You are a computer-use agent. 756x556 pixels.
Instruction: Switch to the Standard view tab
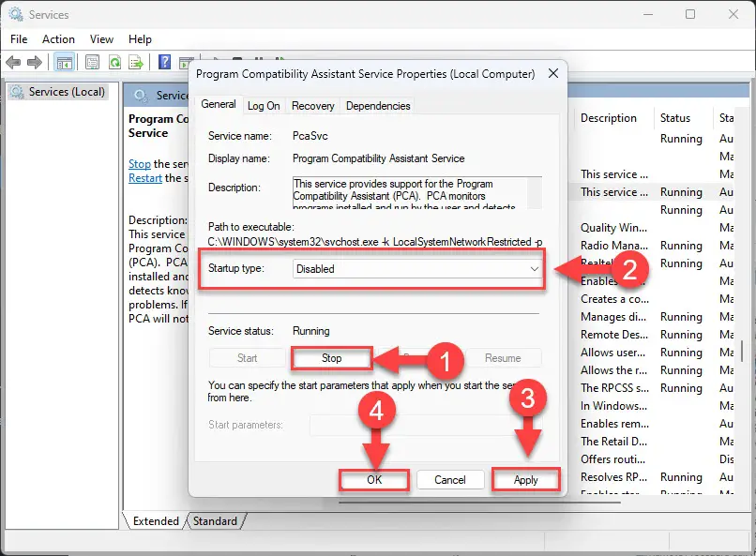point(215,520)
